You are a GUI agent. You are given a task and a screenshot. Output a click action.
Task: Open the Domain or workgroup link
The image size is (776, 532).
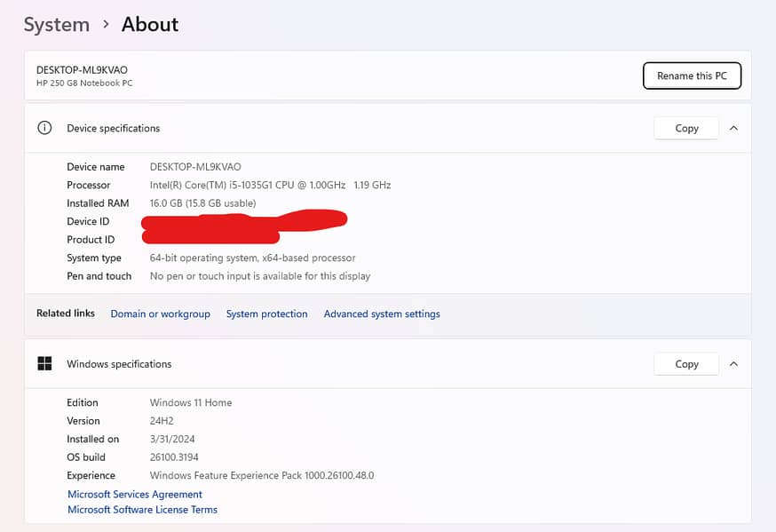160,314
